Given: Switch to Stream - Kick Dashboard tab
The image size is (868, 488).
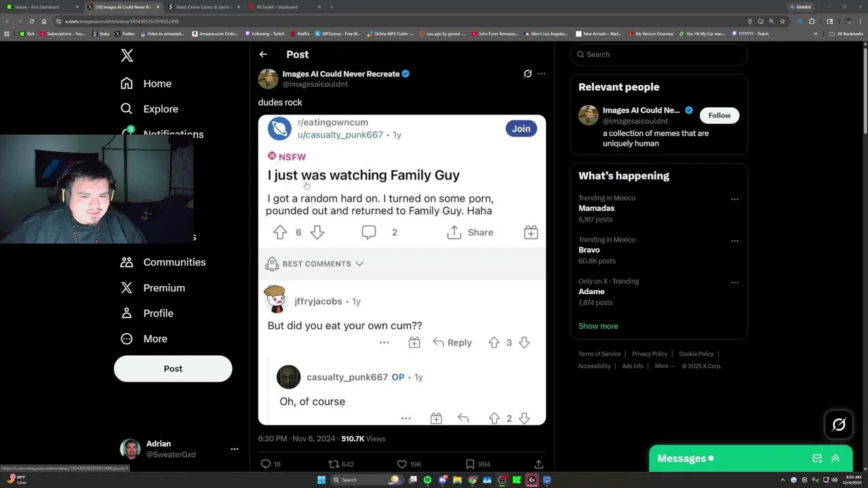Looking at the screenshot, I should (x=42, y=7).
